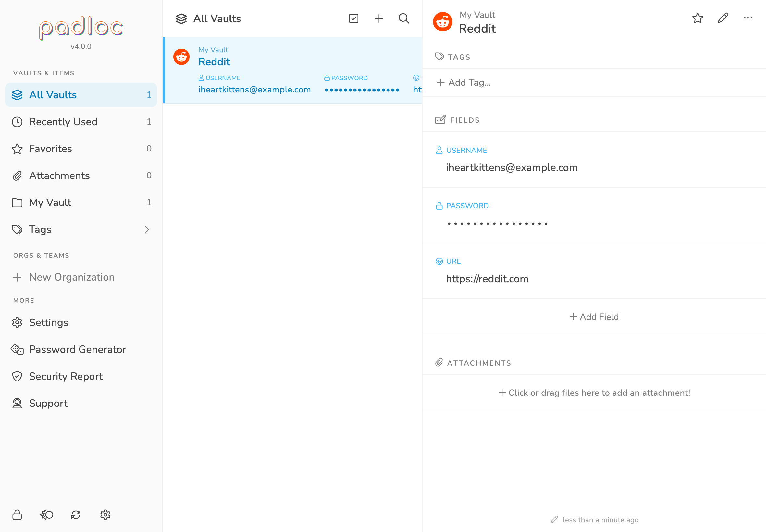Click the v4.0.0 version label
The height and width of the screenshot is (532, 766).
[81, 47]
